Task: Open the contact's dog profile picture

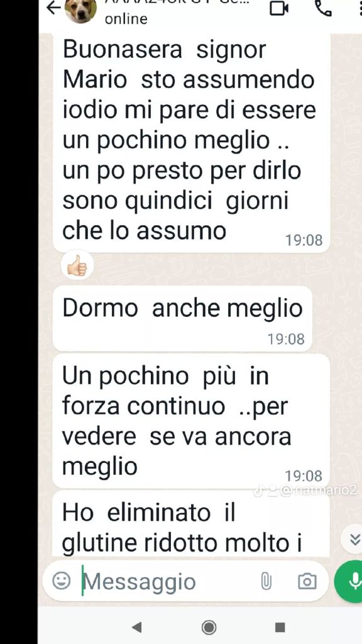Action: [81, 10]
